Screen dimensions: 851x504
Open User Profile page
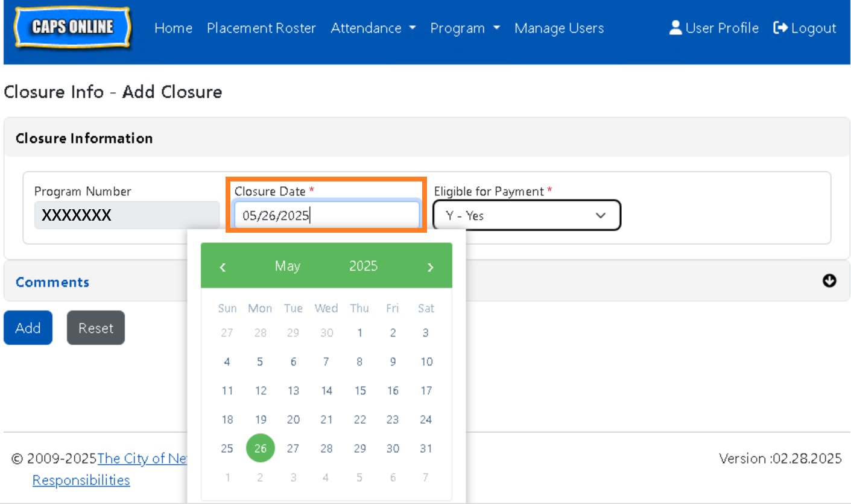(x=714, y=28)
